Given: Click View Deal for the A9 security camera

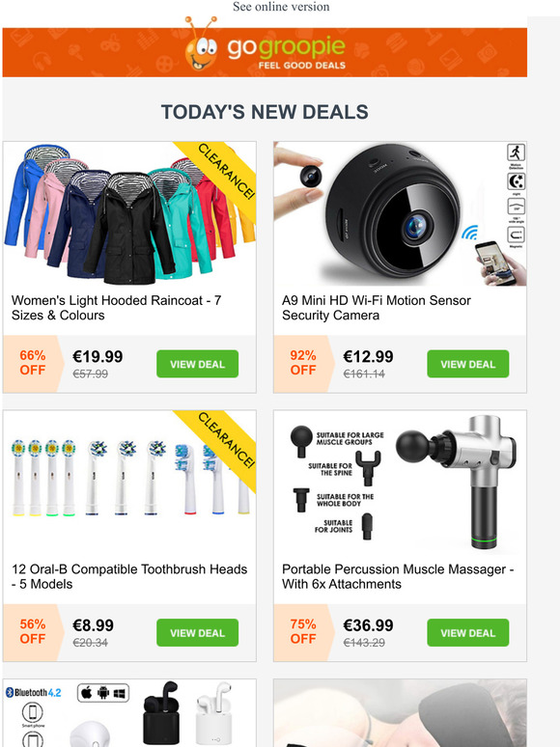Looking at the screenshot, I should pos(468,364).
